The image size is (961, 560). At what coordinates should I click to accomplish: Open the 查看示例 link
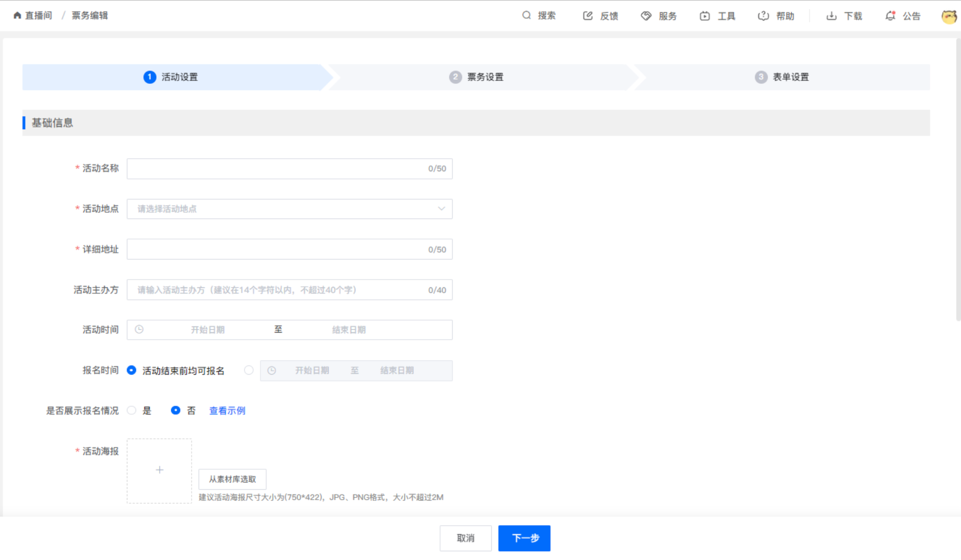[x=227, y=411]
